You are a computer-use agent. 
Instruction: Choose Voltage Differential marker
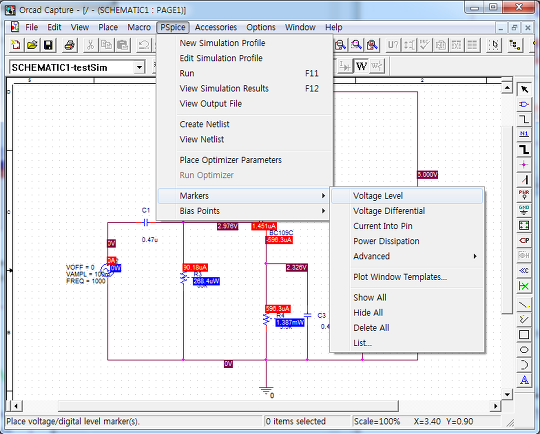coord(407,211)
